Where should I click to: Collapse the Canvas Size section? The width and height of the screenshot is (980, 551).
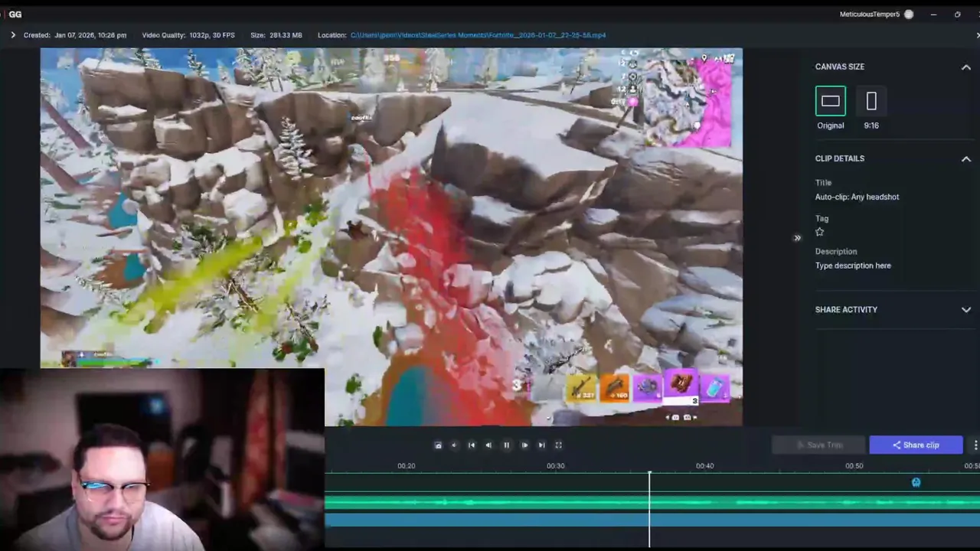coord(966,67)
